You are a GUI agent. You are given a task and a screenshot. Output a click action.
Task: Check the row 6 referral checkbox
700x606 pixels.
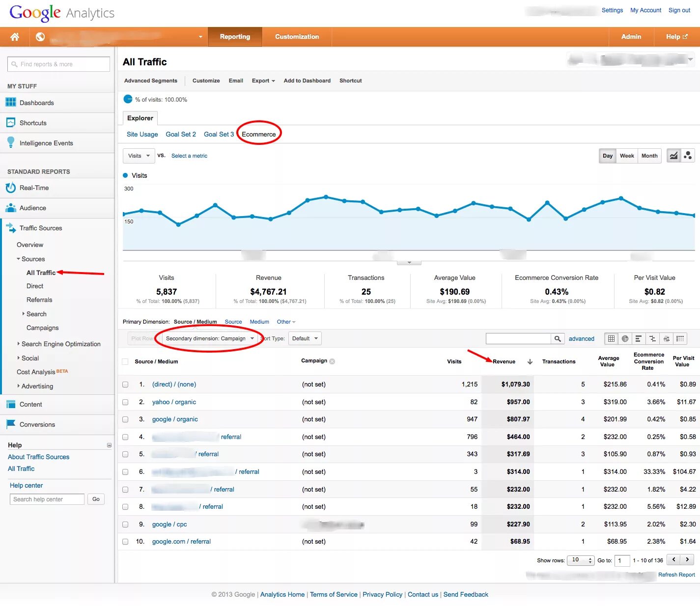[125, 472]
